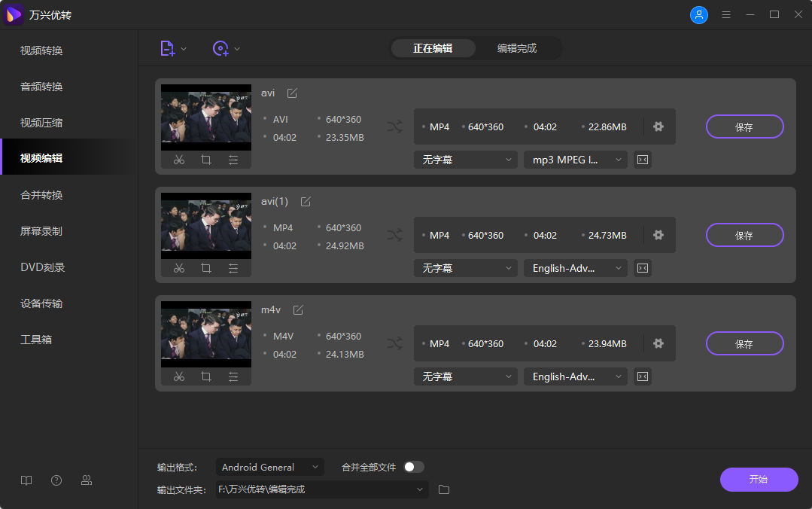The height and width of the screenshot is (509, 812).
Task: Open output folder with folder icon
Action: click(444, 489)
